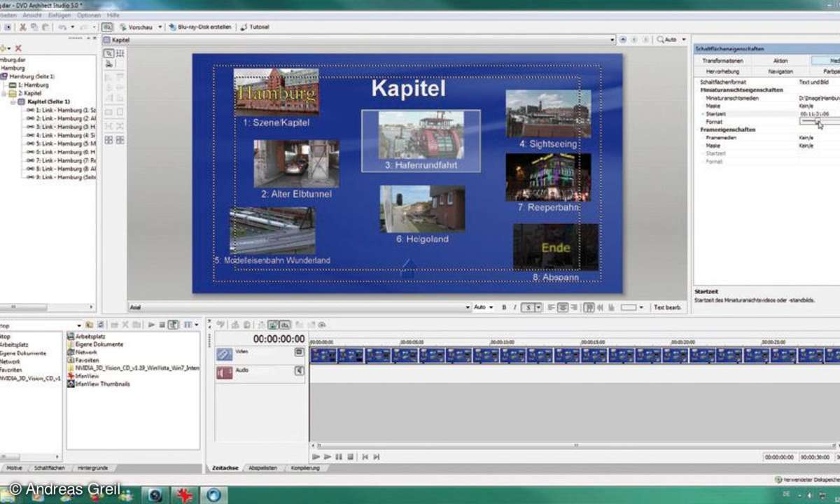Image resolution: width=840 pixels, height=504 pixels.
Task: Switch to the Zeitachse tab
Action: (225, 468)
